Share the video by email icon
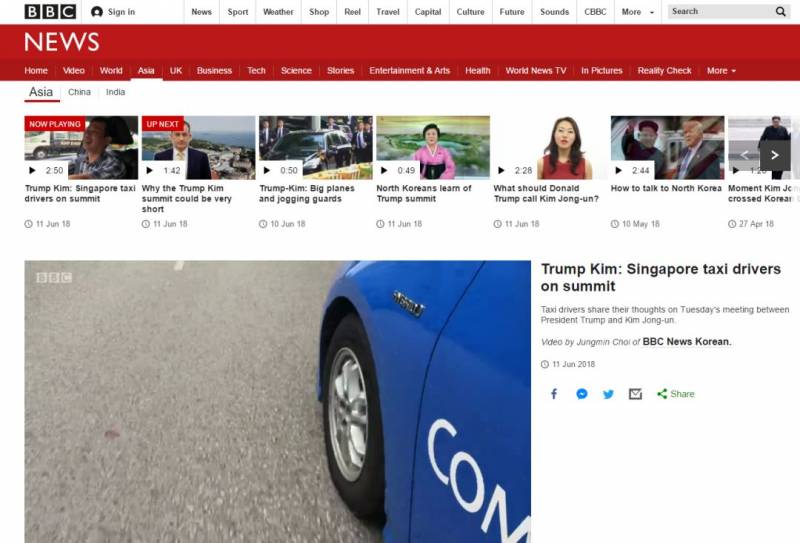Screen dimensions: 800x543 pyautogui.click(x=635, y=394)
